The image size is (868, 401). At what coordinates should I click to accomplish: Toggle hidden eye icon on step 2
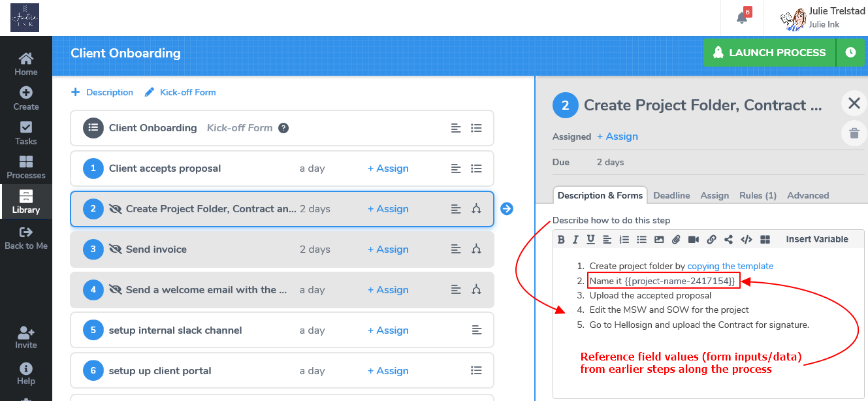[116, 209]
